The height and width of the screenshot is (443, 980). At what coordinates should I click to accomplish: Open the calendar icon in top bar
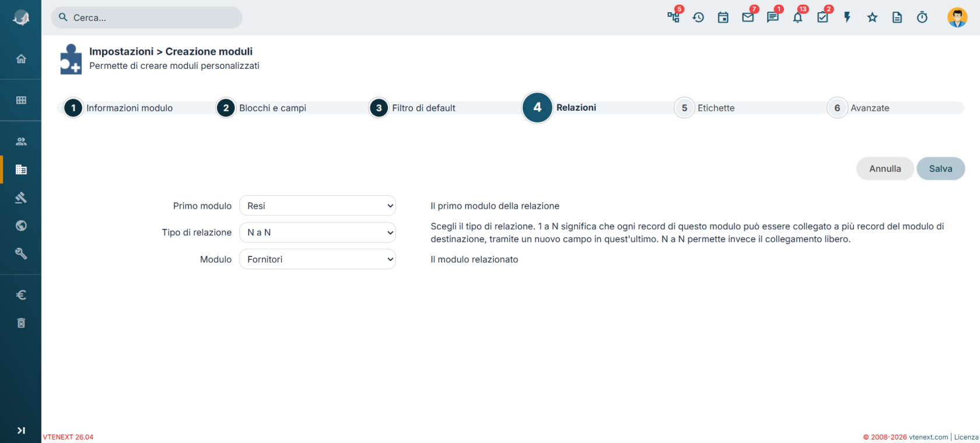723,17
